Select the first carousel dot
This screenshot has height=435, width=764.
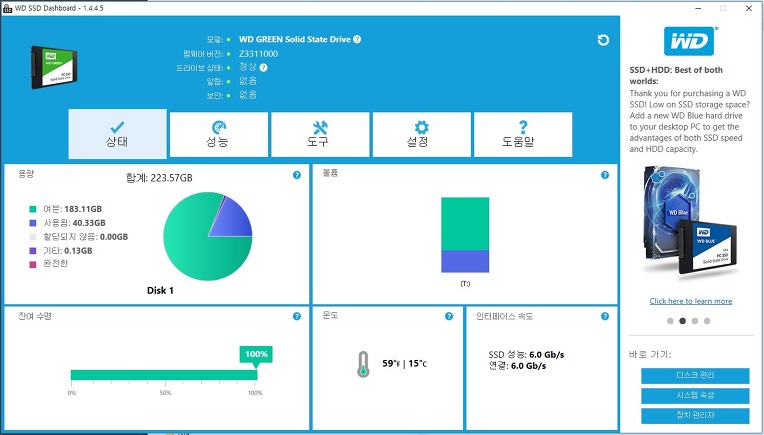(670, 321)
